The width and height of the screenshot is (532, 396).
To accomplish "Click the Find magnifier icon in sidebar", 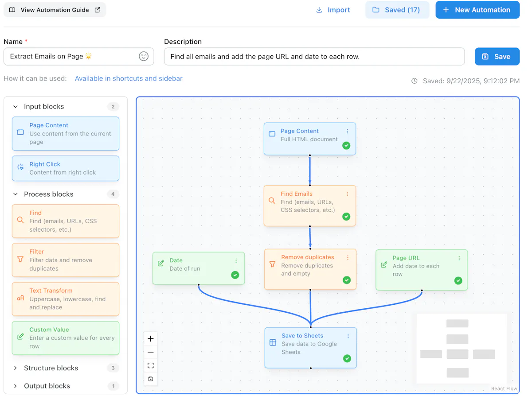I will (20, 220).
